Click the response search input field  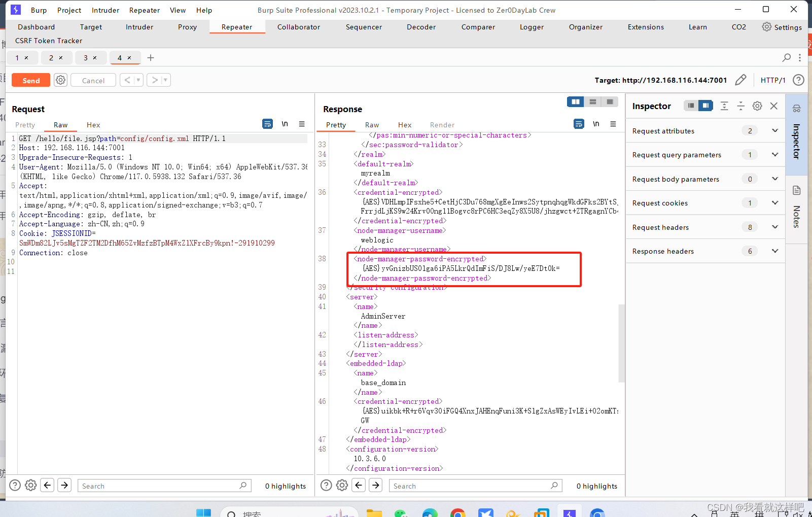click(476, 486)
